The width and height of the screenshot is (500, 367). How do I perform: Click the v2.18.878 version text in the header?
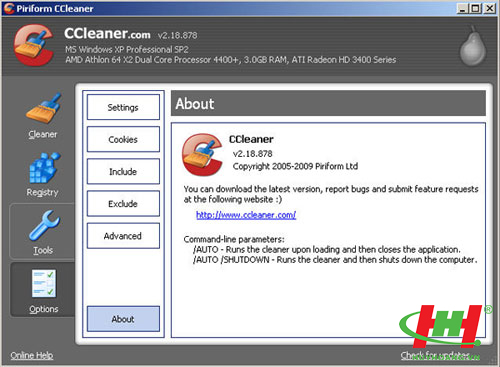pos(178,35)
